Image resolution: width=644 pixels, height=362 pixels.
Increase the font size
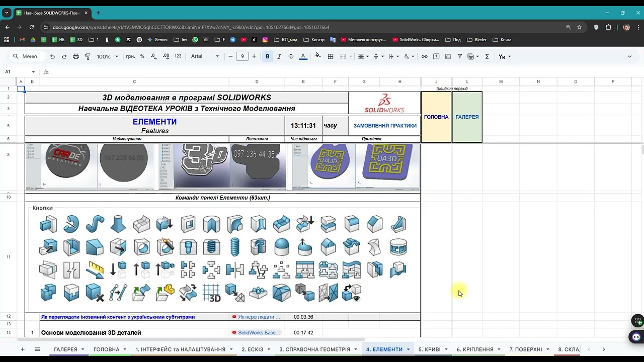pyautogui.click(x=254, y=57)
